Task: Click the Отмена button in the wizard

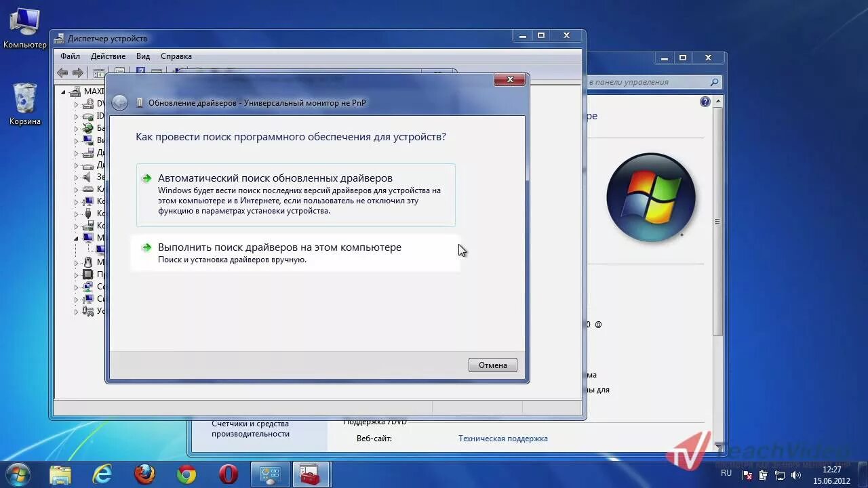Action: click(x=493, y=365)
